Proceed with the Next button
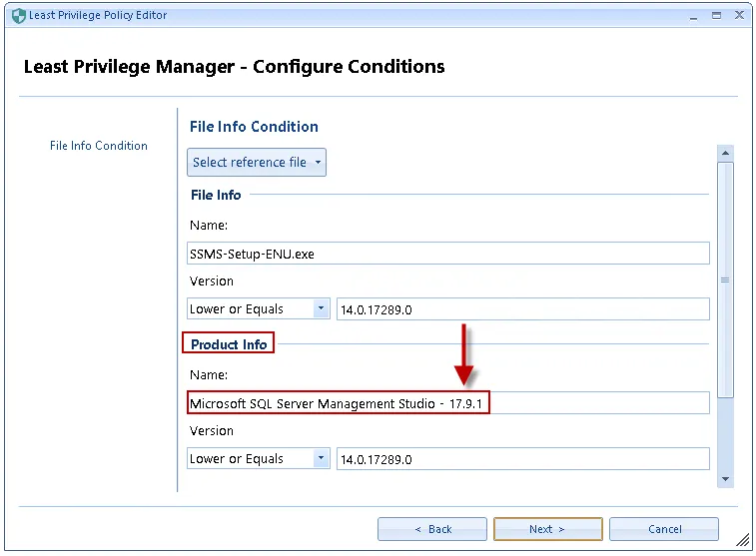 coord(547,529)
